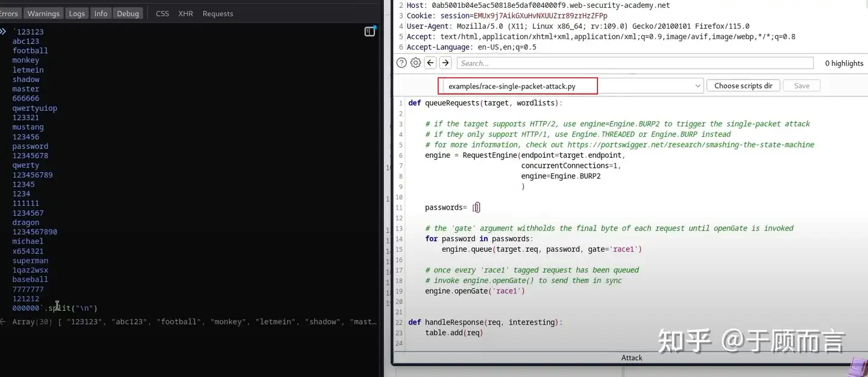Image resolution: width=868 pixels, height=377 pixels.
Task: Click the help question mark icon
Action: 401,63
